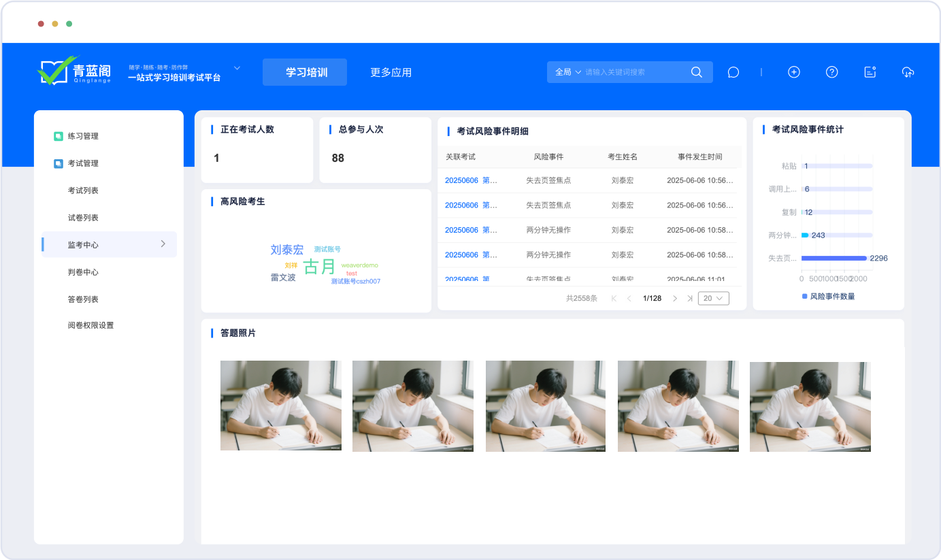Expand the platform name dropdown chevron
The width and height of the screenshot is (941, 560).
tap(237, 68)
